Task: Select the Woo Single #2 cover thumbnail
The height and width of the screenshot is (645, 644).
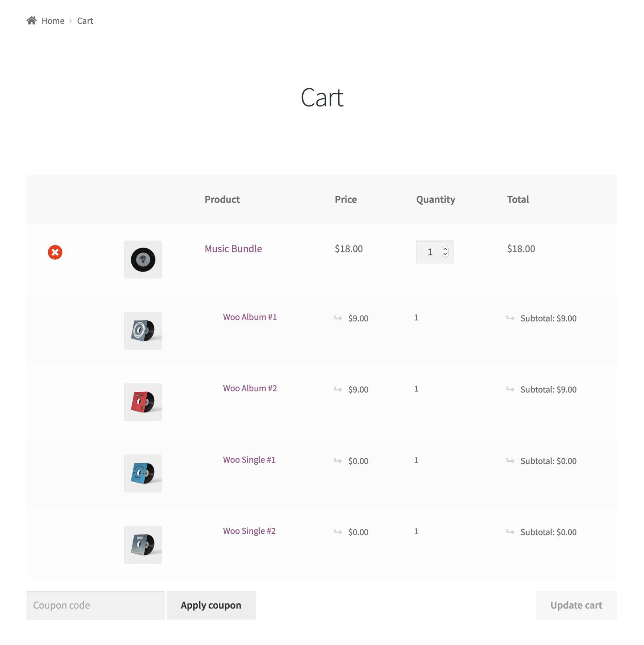Action: click(x=143, y=545)
